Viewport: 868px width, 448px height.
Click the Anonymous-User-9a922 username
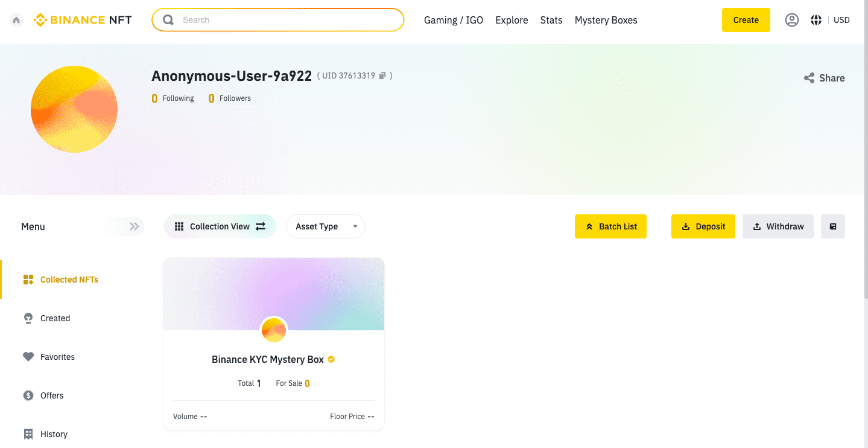coord(232,76)
